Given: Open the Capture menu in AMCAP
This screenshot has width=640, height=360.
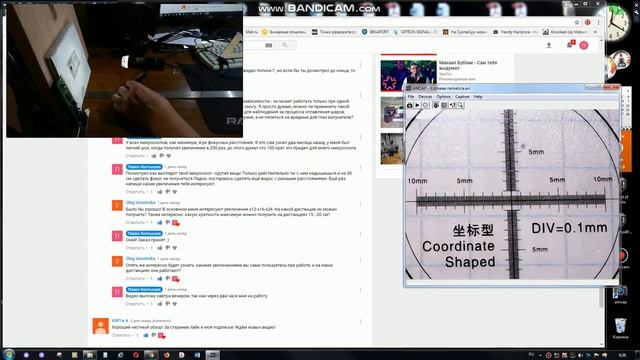Looking at the screenshot, I should (x=462, y=97).
